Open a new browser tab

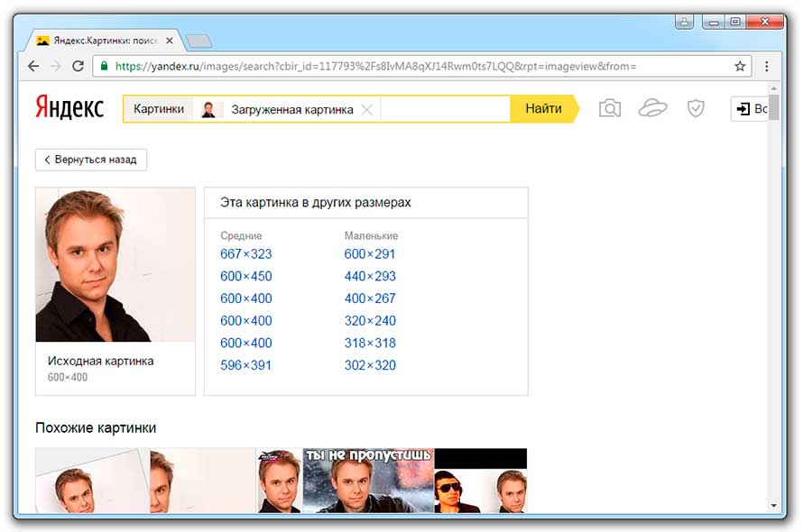[x=198, y=41]
